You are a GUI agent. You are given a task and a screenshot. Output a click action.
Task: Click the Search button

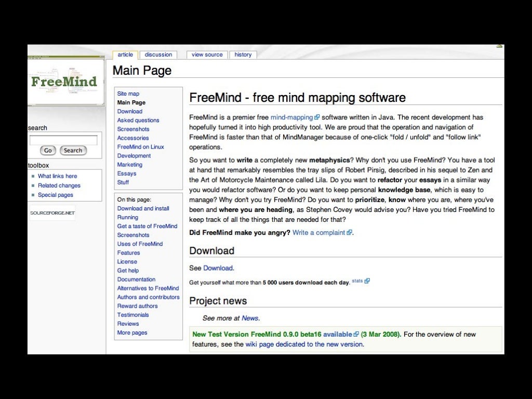73,150
